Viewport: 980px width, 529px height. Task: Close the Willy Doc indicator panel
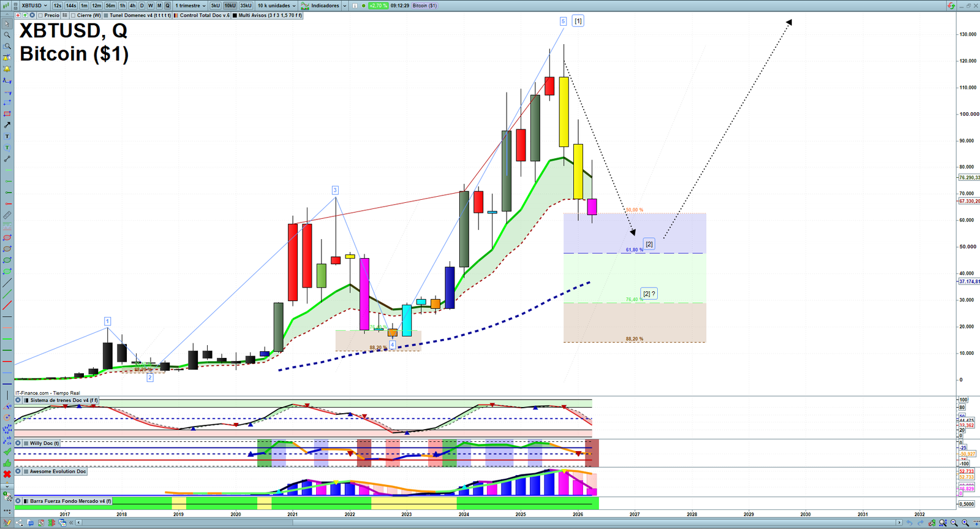pyautogui.click(x=18, y=443)
